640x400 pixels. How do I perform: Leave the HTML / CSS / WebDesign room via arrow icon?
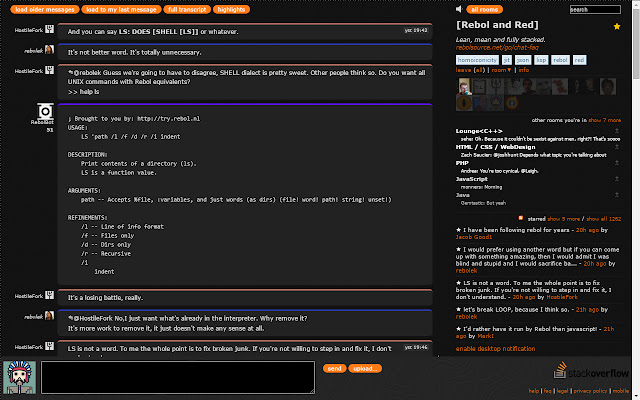pyautogui.click(x=617, y=147)
